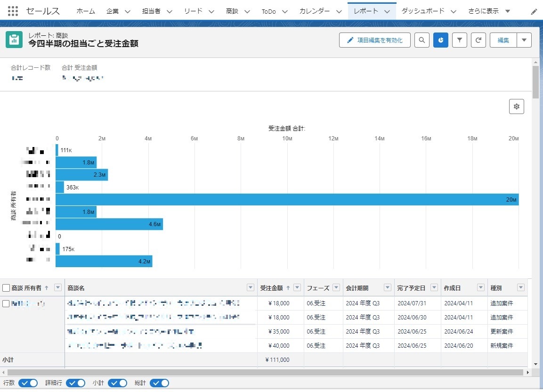Go to ホーム tab

86,11
